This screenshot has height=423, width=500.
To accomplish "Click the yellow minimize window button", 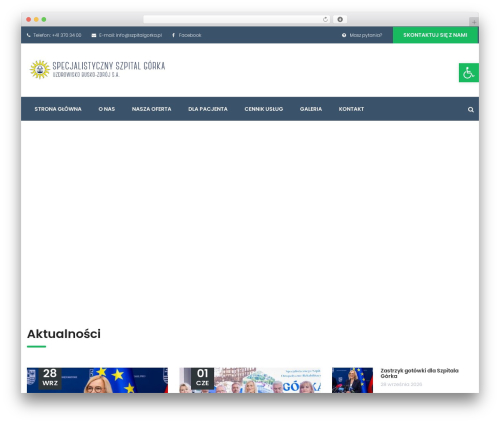I will (36, 19).
